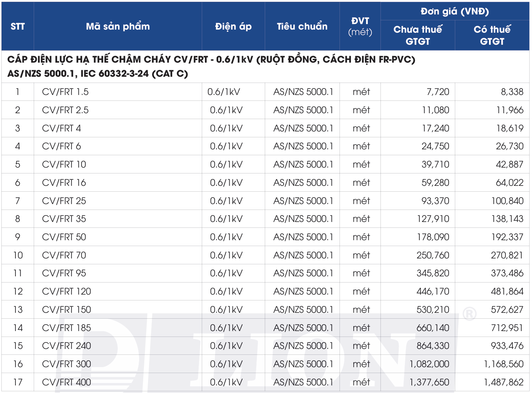Select the taxed price 481,864

pyautogui.click(x=507, y=291)
